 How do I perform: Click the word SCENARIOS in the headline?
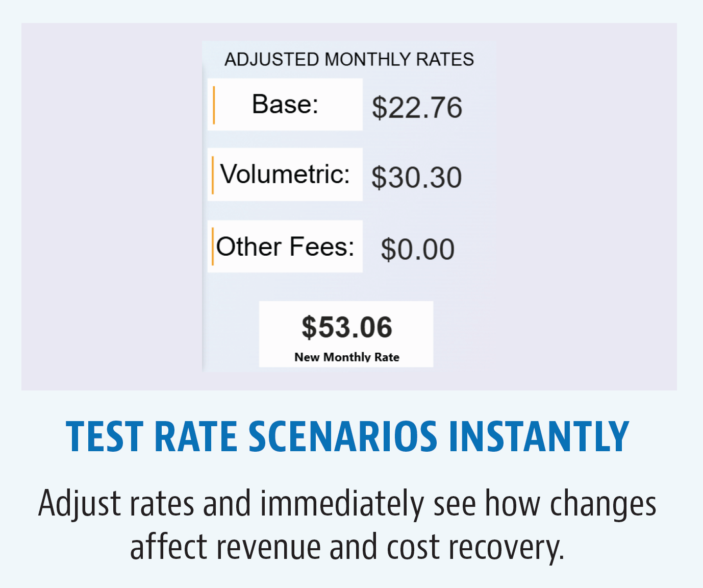click(x=343, y=437)
